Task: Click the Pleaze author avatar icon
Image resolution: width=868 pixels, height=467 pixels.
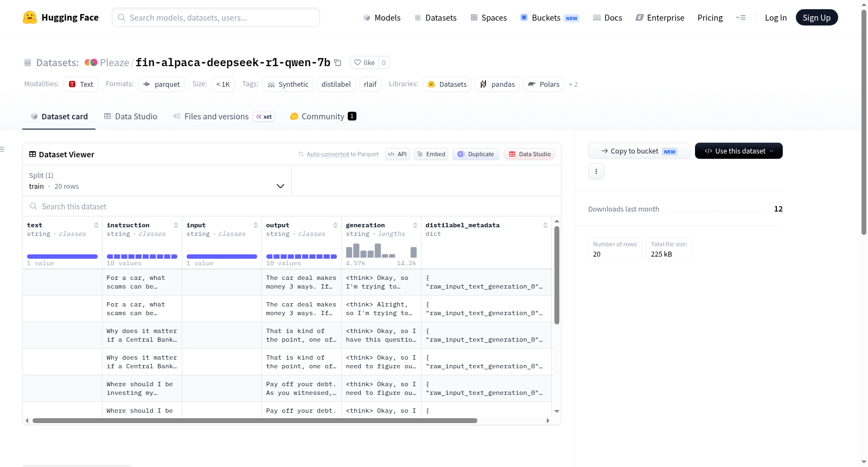Action: 91,62
